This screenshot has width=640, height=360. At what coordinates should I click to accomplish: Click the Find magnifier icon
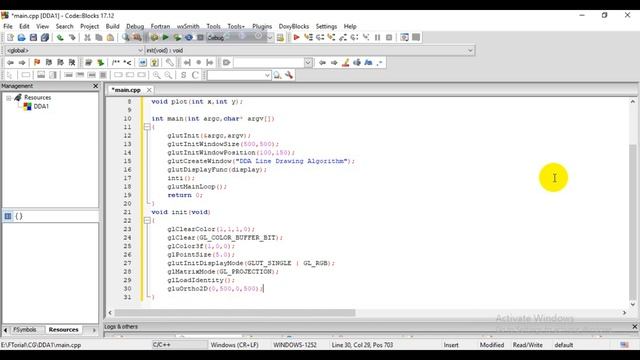(126, 38)
